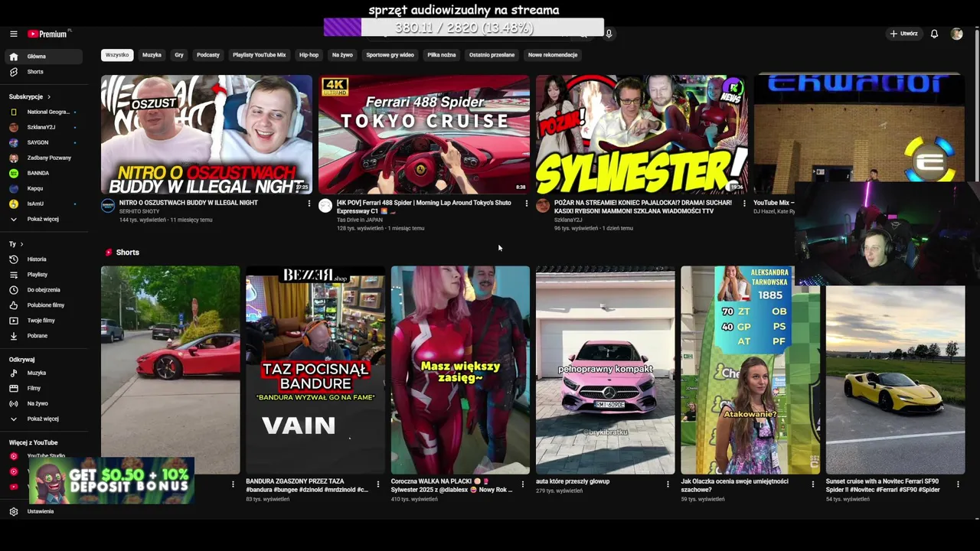Screen dimensions: 980x551
Task: Expand the Ty section chevron
Action: 21,244
